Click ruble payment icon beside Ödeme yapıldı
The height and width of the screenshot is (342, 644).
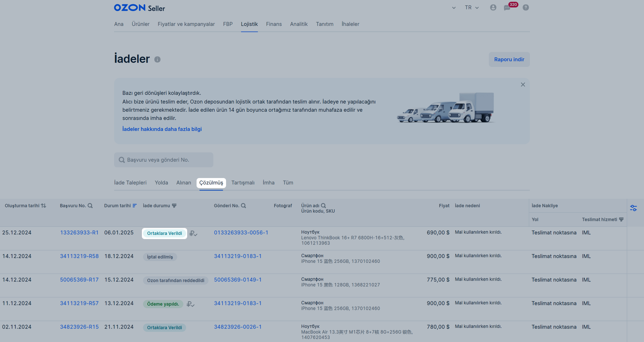coord(191,304)
